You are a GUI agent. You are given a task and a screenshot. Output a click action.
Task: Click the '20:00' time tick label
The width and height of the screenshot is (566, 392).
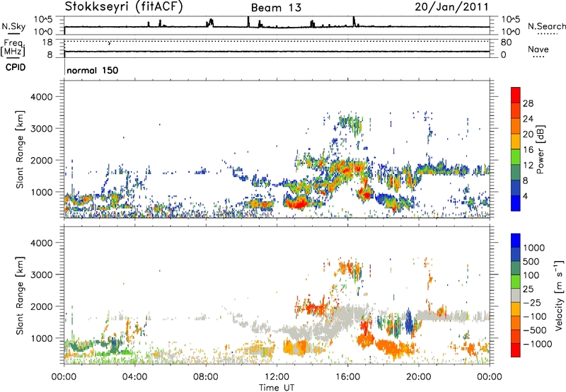pyautogui.click(x=418, y=377)
